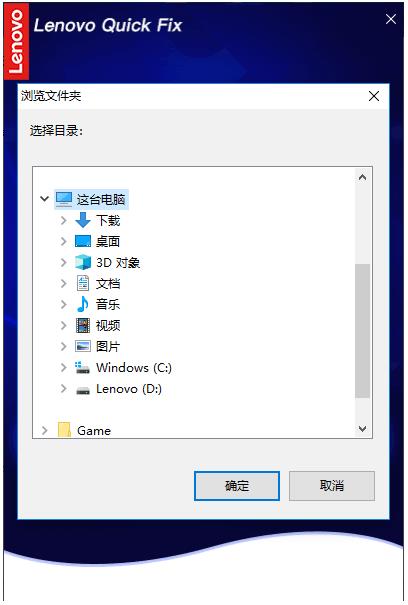Select the Downloads arrow icon
408x605 pixels.
(x=83, y=220)
